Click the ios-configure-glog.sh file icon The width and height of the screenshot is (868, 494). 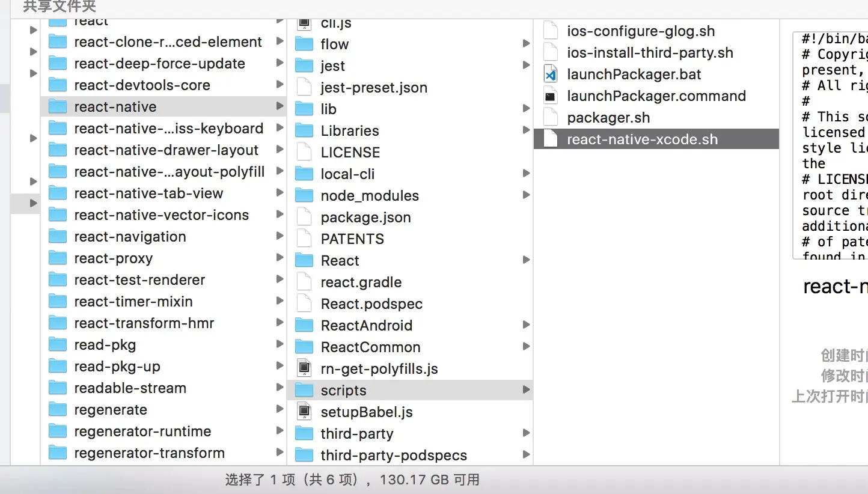point(551,31)
